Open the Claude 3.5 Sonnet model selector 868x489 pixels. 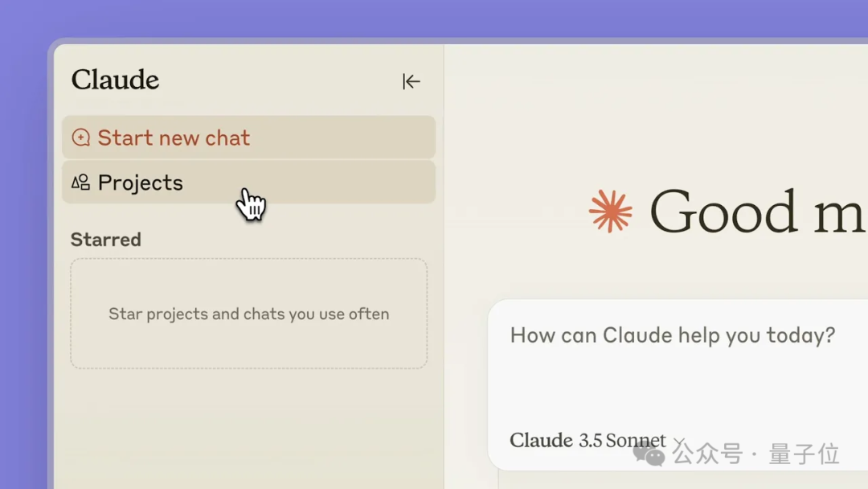click(x=588, y=440)
